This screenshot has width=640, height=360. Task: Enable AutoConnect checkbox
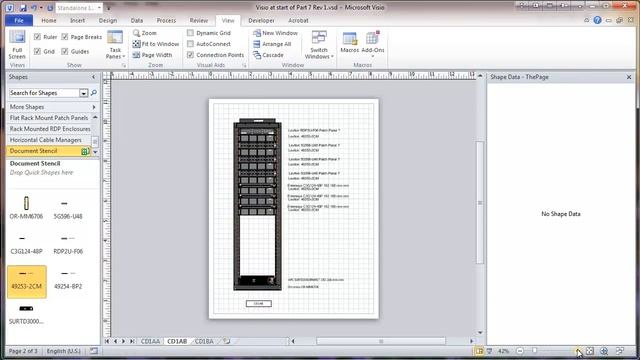tap(190, 44)
